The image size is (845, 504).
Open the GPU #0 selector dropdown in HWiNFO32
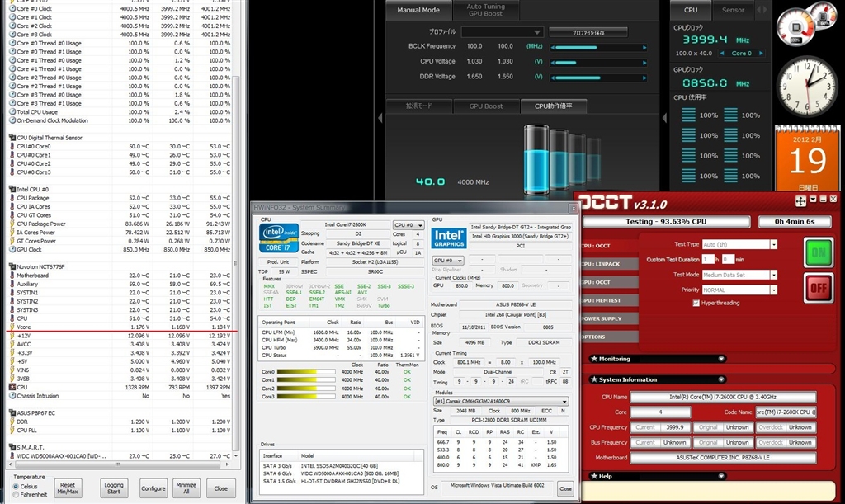[x=448, y=260]
